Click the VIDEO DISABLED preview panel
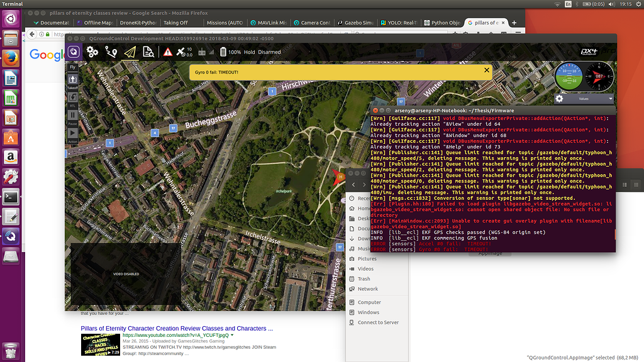This screenshot has height=362, width=644. [x=126, y=274]
